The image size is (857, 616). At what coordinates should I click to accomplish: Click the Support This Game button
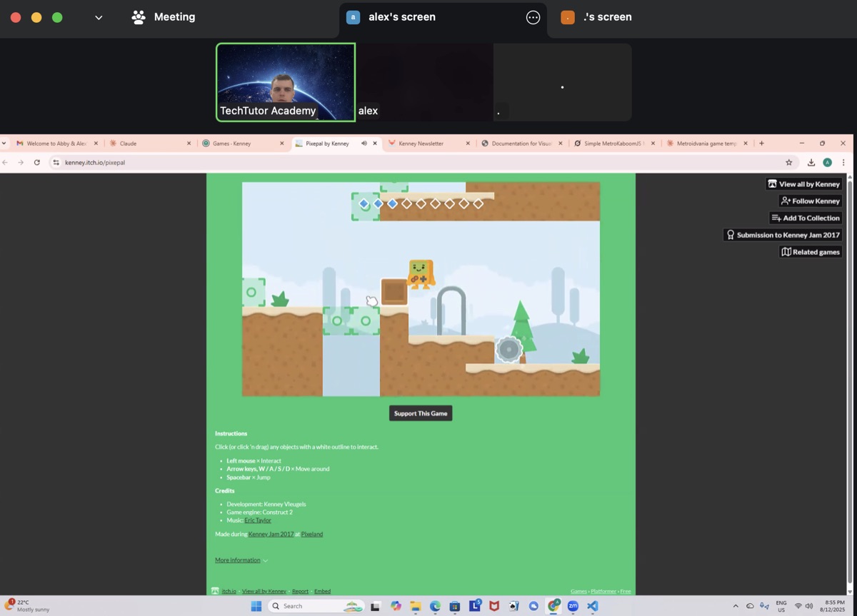pyautogui.click(x=421, y=413)
